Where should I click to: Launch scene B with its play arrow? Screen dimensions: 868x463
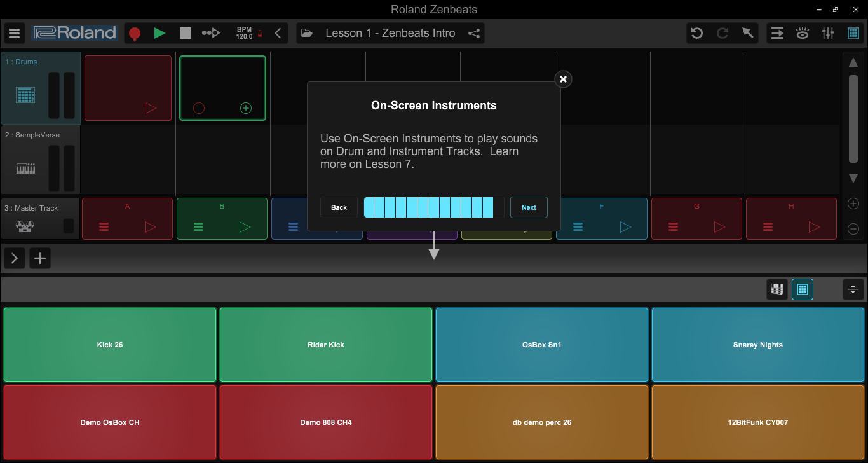click(245, 226)
